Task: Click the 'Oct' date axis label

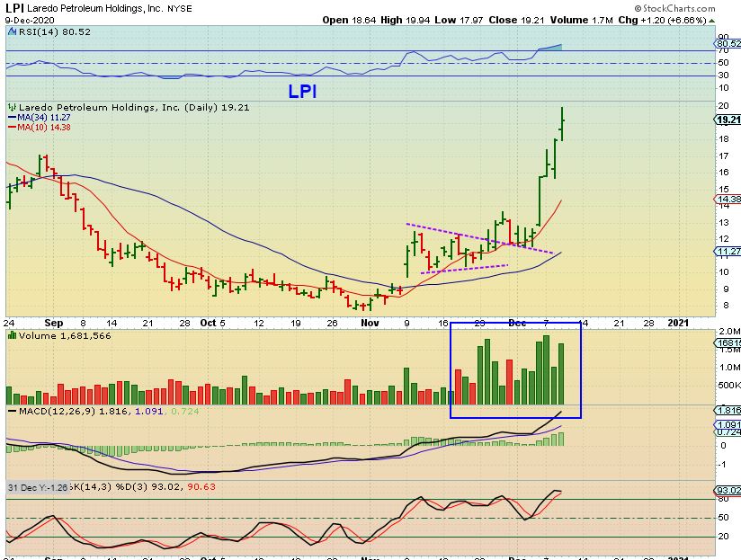Action: (x=208, y=323)
